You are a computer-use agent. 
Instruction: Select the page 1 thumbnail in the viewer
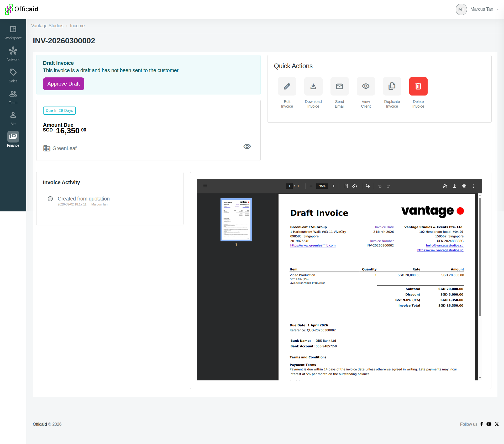click(x=236, y=220)
